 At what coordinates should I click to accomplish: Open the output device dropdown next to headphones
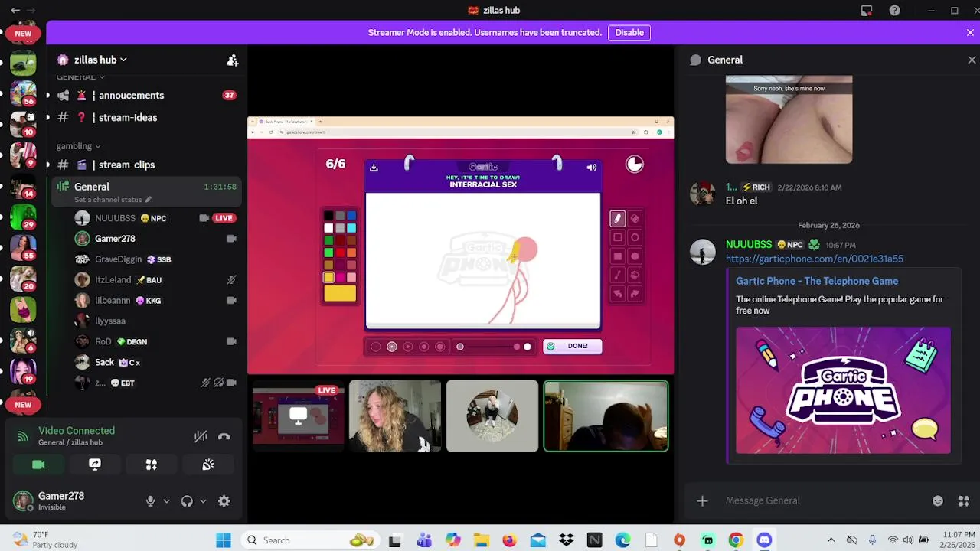pyautogui.click(x=203, y=501)
